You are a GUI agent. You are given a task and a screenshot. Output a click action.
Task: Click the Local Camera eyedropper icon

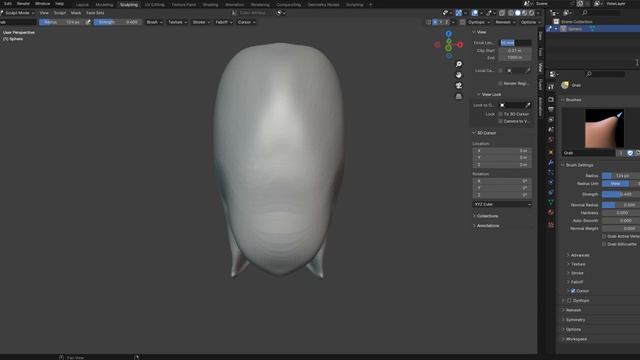528,71
